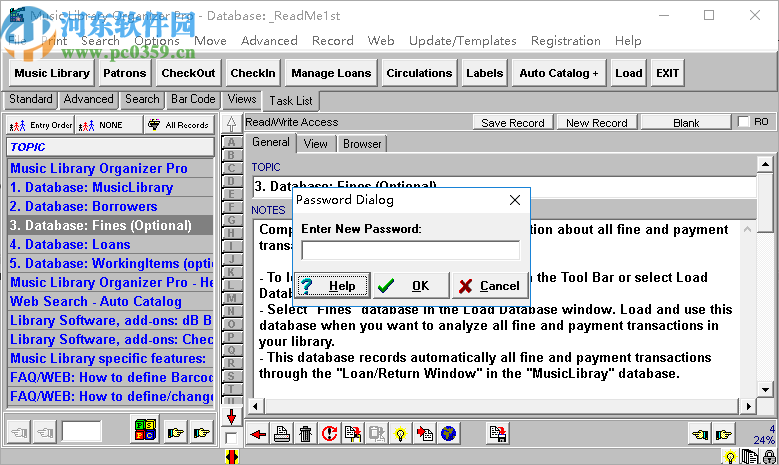
Task: Toggle the RO read-only checkbox
Action: pyautogui.click(x=743, y=122)
